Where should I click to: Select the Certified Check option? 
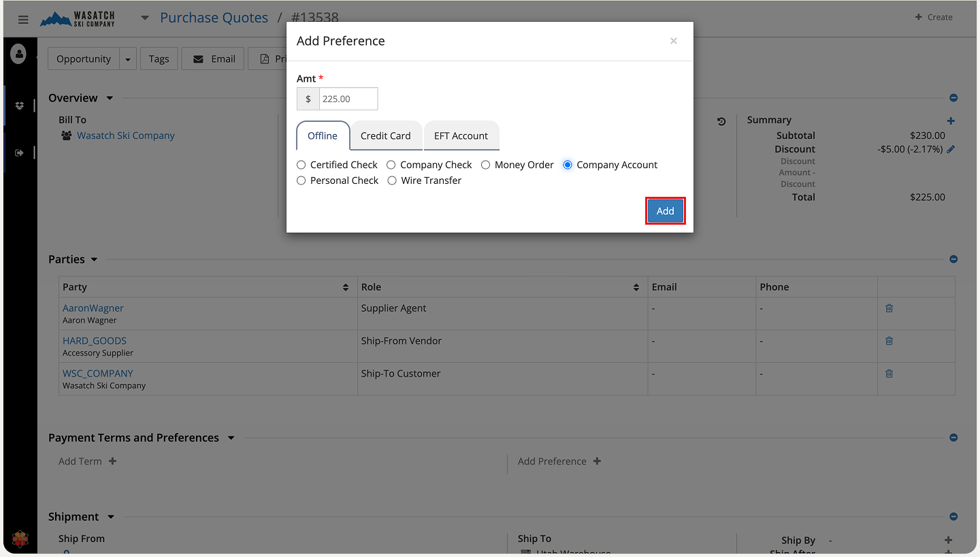point(301,165)
